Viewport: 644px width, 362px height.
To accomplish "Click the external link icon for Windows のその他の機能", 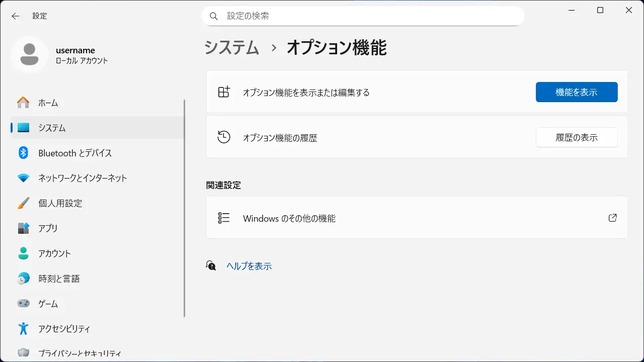I will click(612, 218).
